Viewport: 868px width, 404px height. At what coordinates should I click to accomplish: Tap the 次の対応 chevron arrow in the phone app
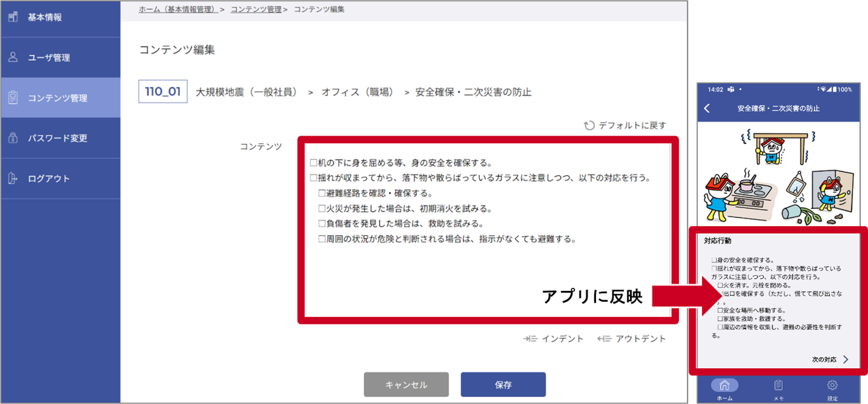[x=846, y=359]
